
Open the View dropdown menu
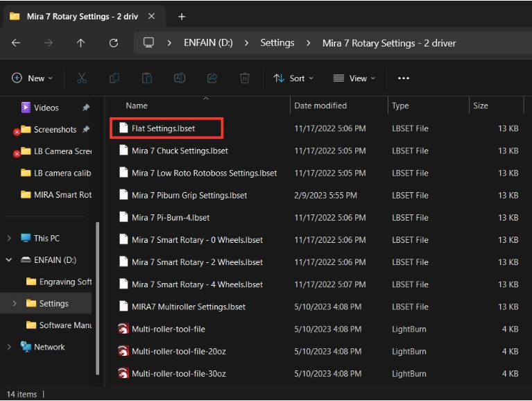tap(354, 78)
